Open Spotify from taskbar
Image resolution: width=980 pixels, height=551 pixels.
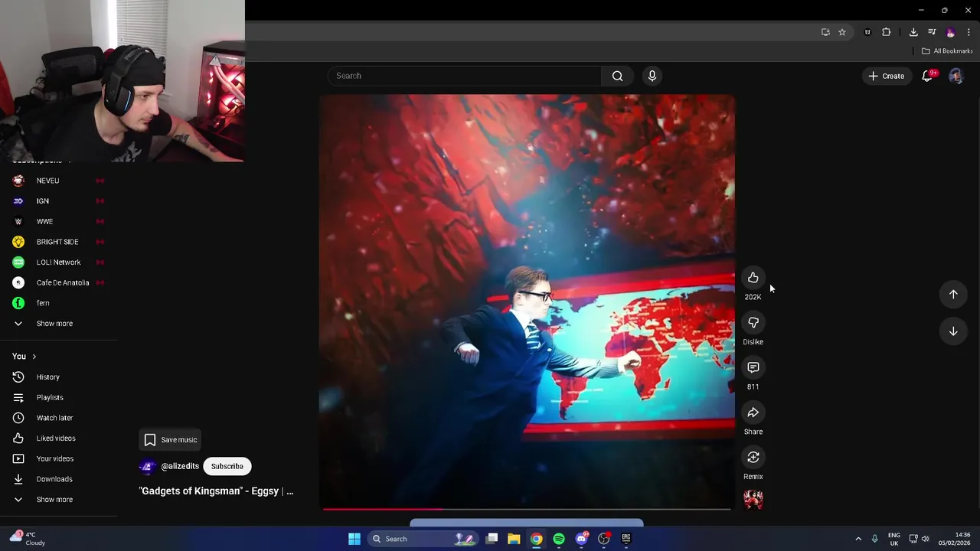559,539
